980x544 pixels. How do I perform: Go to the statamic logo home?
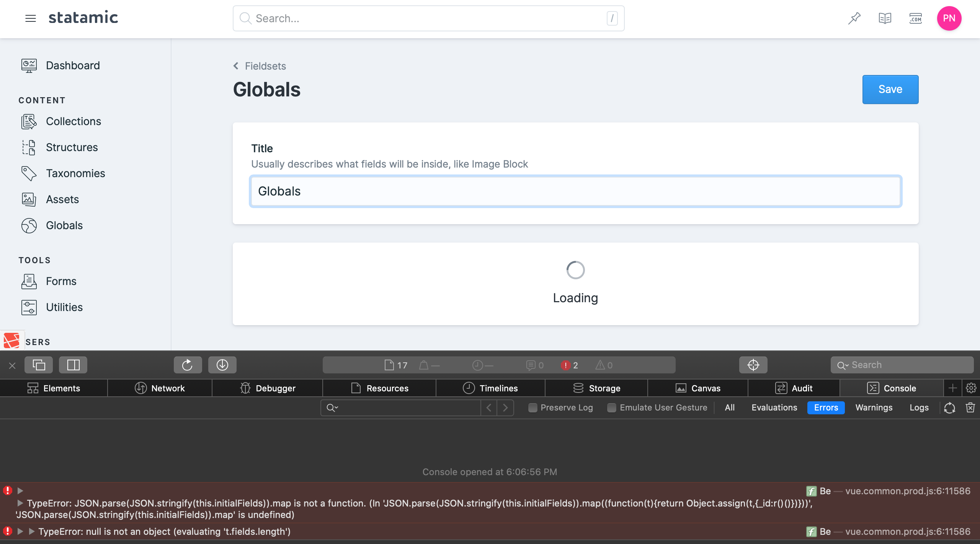[x=83, y=17]
